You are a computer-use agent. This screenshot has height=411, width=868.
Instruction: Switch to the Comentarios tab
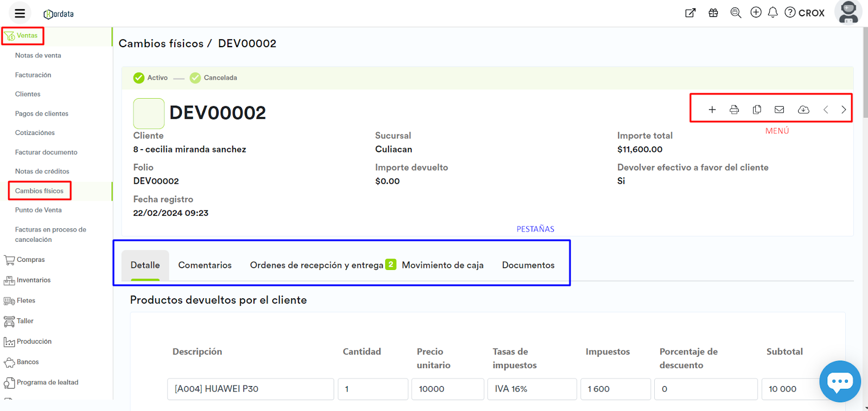tap(205, 265)
